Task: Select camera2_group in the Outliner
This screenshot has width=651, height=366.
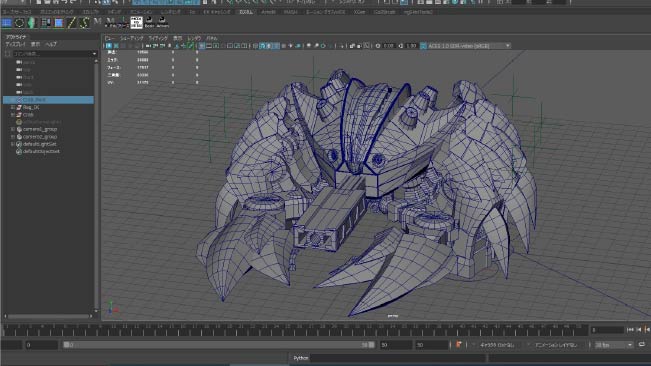Action: click(x=40, y=137)
